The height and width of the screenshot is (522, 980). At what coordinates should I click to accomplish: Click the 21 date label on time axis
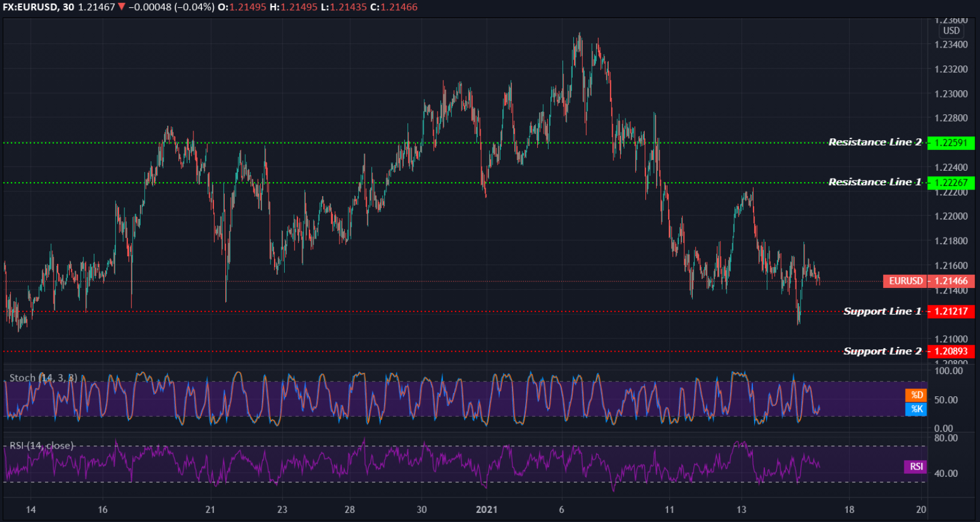(210, 509)
